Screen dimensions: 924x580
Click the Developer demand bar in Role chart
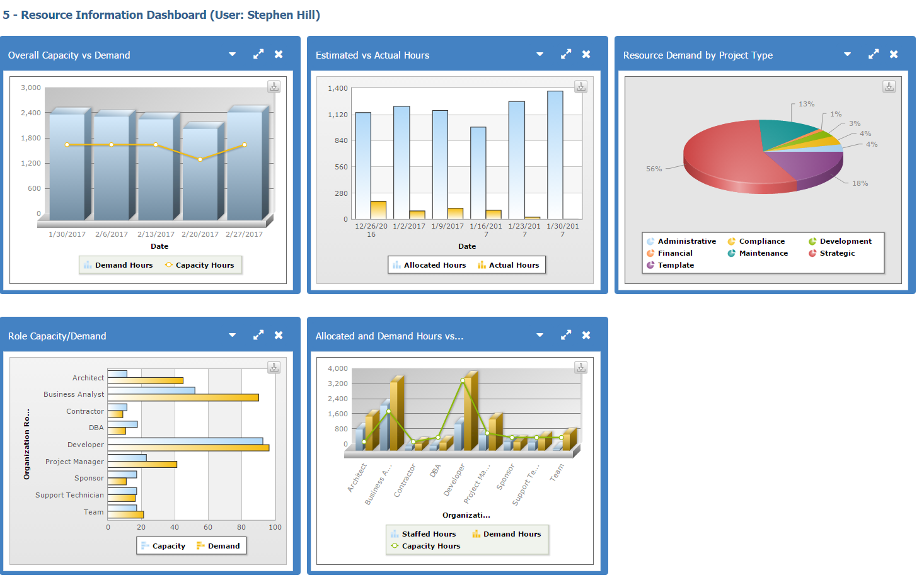pos(188,448)
